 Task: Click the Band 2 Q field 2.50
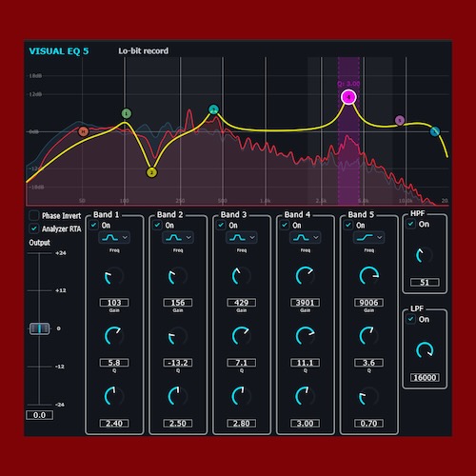tap(178, 423)
